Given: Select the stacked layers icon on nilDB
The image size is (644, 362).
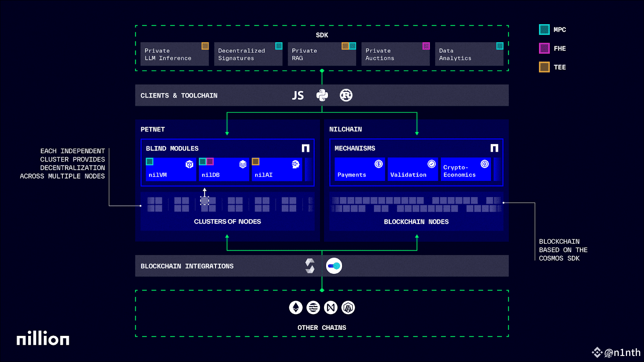Looking at the screenshot, I should pyautogui.click(x=243, y=164).
